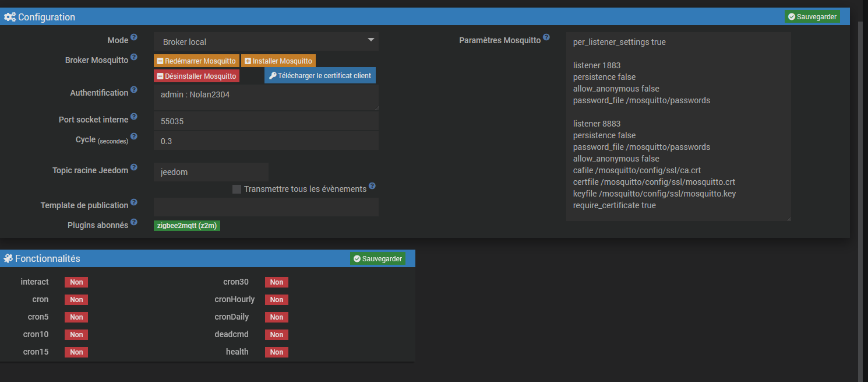Viewport: 868px width, 382px height.
Task: Click Désinstaller Mosquitto button
Action: [196, 76]
